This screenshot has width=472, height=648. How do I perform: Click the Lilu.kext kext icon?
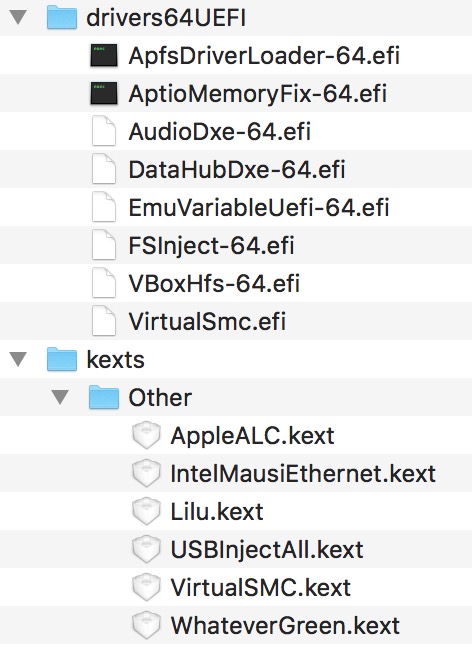146,511
